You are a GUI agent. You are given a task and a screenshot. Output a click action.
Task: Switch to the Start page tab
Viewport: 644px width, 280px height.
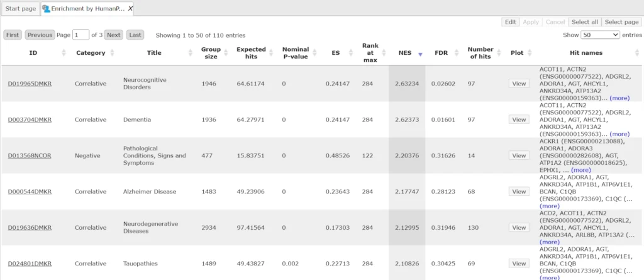point(20,9)
